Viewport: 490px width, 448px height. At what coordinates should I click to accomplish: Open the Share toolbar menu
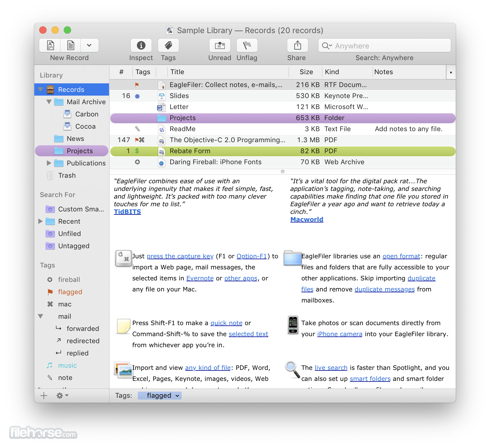(297, 45)
